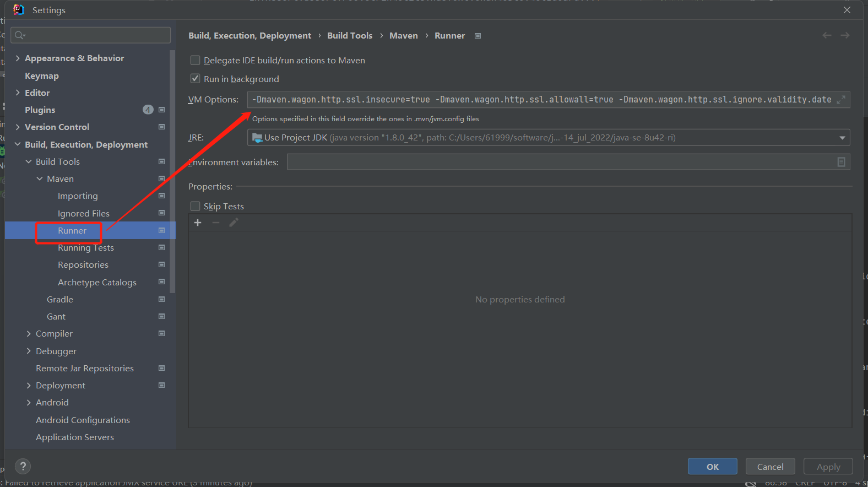The height and width of the screenshot is (487, 868).
Task: Open Application Servers settings page
Action: [75, 437]
